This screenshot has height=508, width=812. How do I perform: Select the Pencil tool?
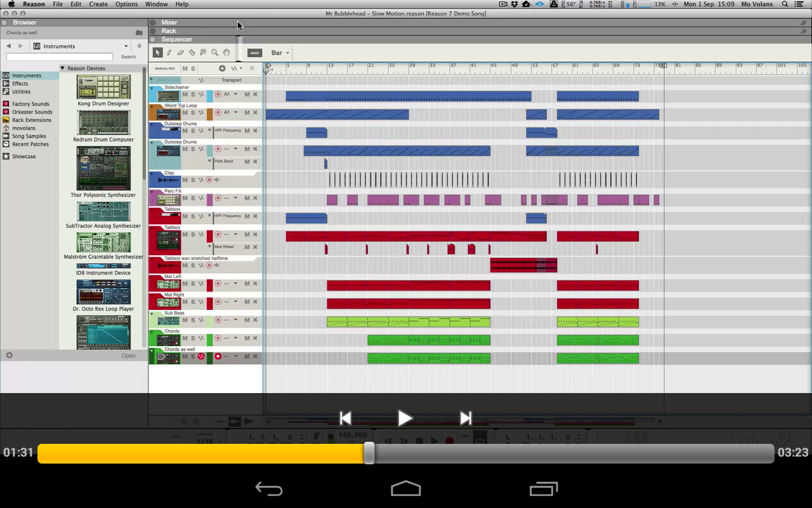point(169,53)
